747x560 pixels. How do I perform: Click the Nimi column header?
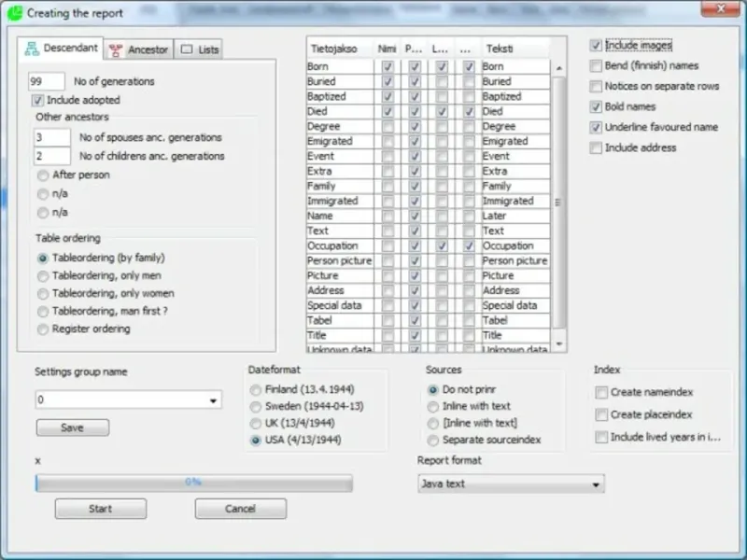click(388, 49)
